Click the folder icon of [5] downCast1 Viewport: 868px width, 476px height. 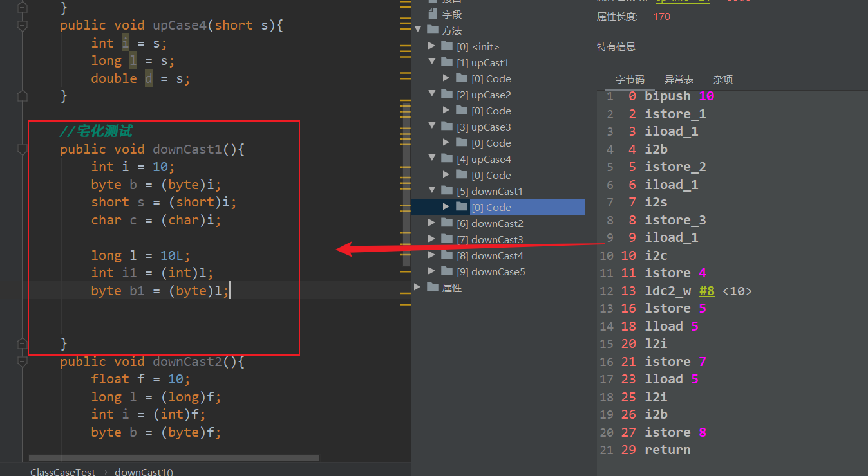[447, 191]
